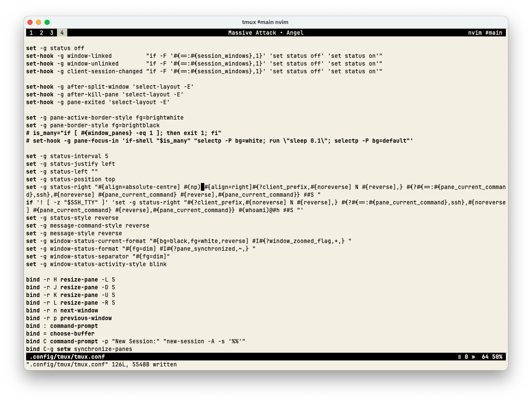Viewport: 532px width, 402px height.
Task: Select tmux window 3 in status bar
Action: (x=51, y=33)
